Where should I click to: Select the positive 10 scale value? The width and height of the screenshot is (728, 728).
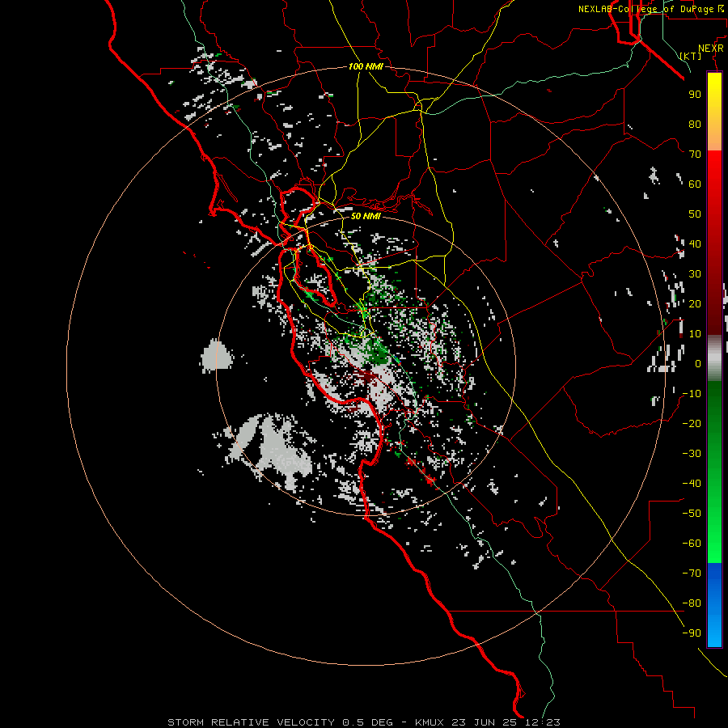click(695, 334)
